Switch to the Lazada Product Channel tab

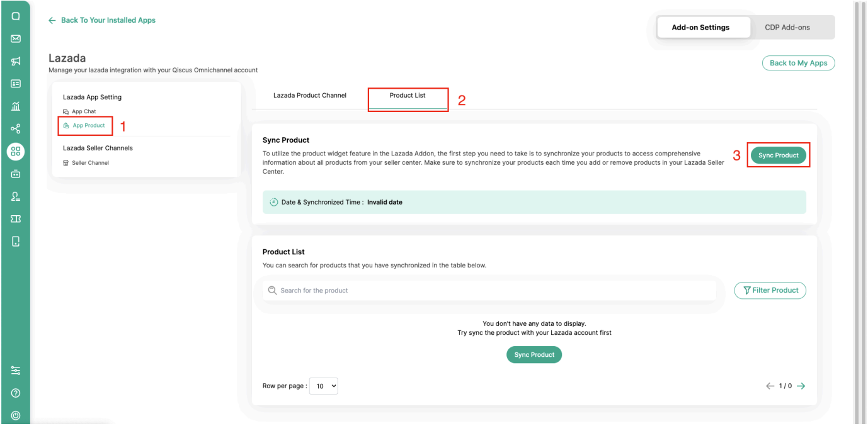coord(310,96)
